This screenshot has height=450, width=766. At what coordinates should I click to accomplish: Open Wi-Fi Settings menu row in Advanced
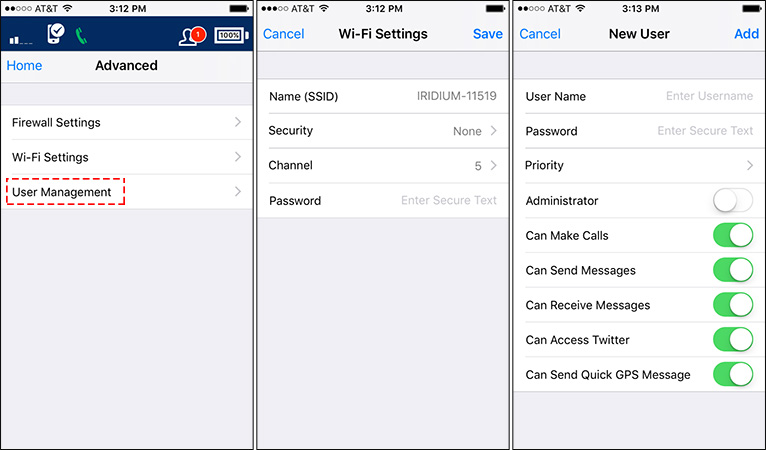[x=127, y=157]
